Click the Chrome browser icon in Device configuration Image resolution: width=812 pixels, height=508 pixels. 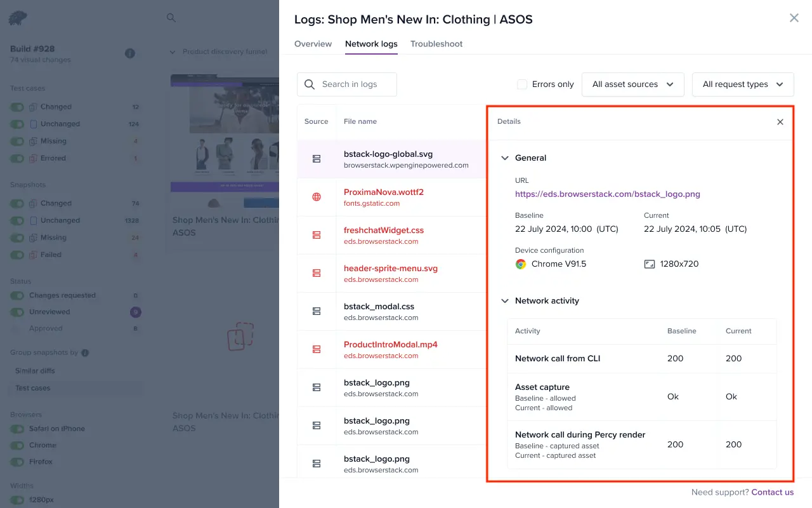tap(521, 264)
